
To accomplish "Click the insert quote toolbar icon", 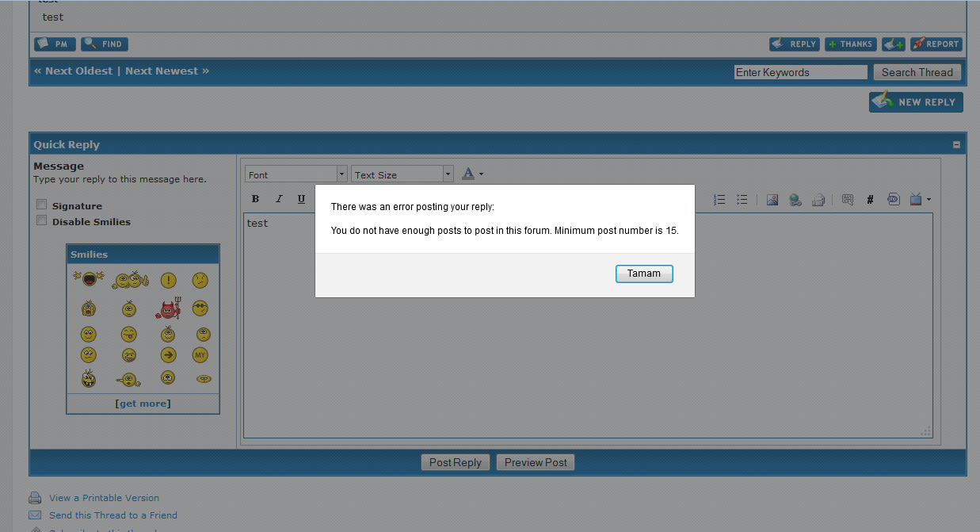I will tap(848, 200).
